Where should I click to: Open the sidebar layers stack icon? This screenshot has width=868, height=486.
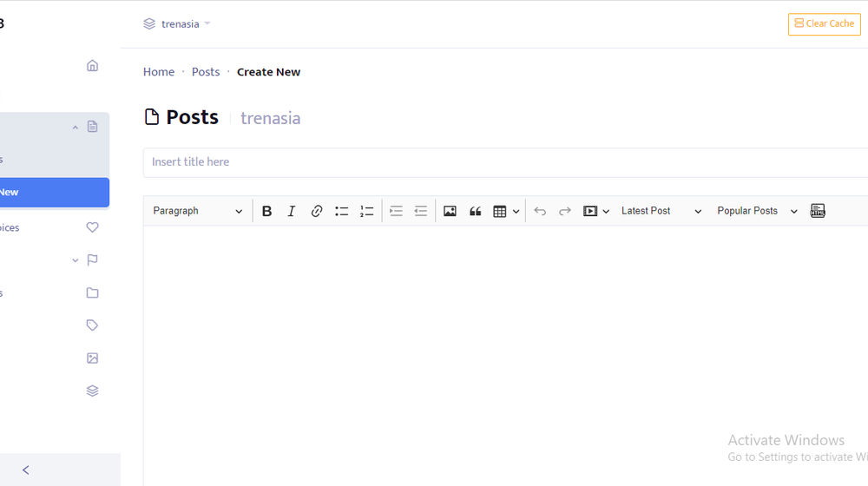coord(93,391)
